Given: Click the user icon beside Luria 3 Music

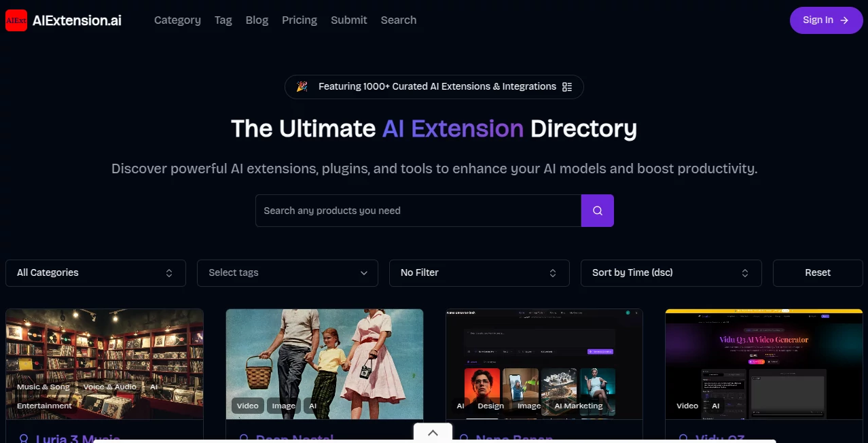Looking at the screenshot, I should 22,438.
